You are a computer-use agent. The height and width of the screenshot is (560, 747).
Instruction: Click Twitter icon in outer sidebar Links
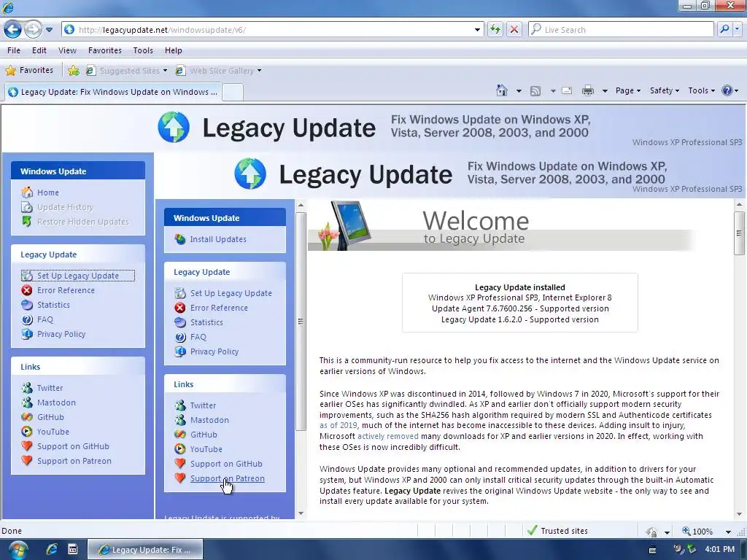27,388
